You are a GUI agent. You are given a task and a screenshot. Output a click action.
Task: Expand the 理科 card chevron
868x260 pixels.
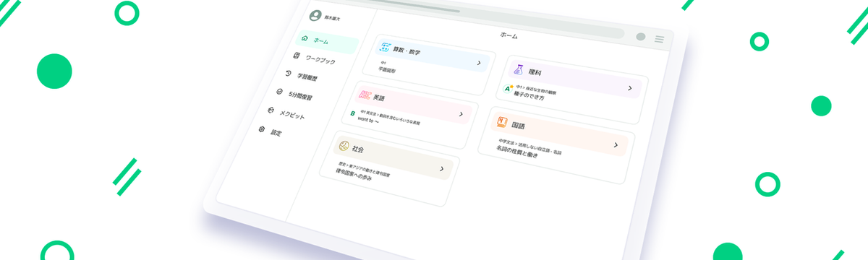(630, 88)
